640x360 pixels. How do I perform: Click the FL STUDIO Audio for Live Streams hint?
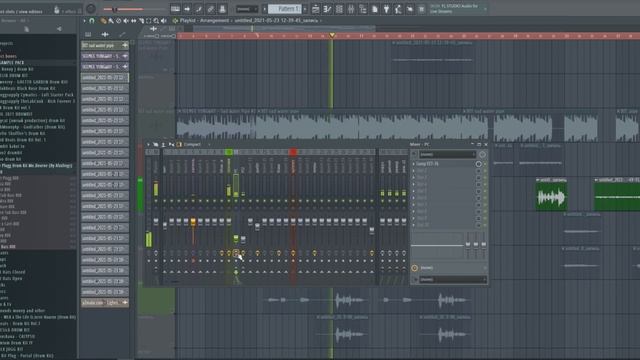[x=457, y=9]
